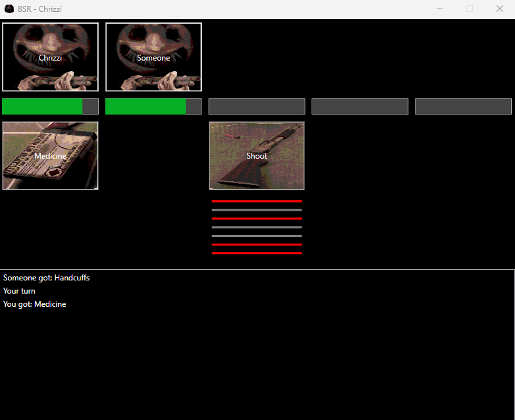Viewport: 515px width, 420px height.
Task: Click Chrizzi's green health bar
Action: tap(50, 107)
